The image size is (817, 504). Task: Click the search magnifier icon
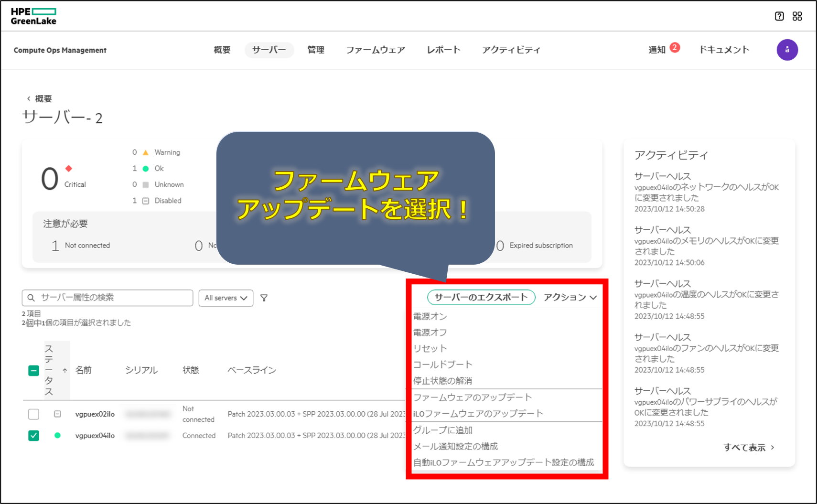click(31, 298)
